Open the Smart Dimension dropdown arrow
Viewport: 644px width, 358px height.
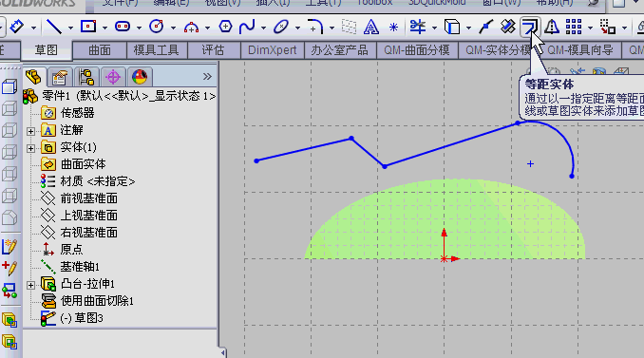pyautogui.click(x=33, y=28)
